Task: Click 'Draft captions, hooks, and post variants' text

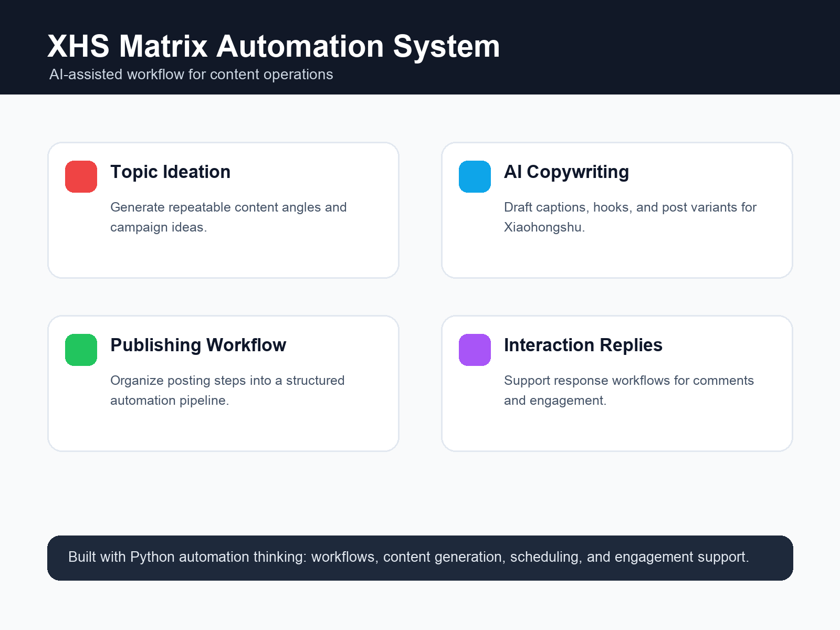Action: click(630, 217)
